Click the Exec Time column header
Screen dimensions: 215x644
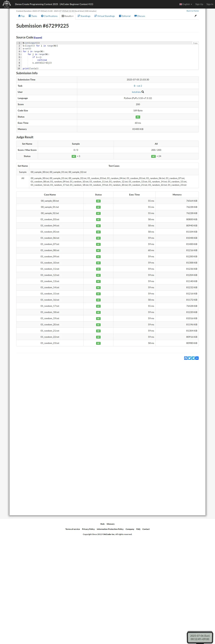134,194
